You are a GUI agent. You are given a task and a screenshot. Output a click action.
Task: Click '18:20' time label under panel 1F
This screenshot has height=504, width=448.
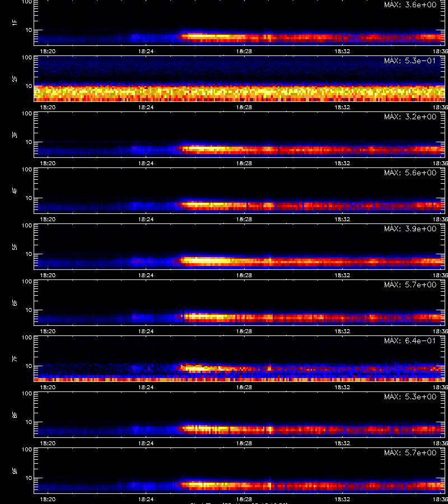click(x=48, y=51)
